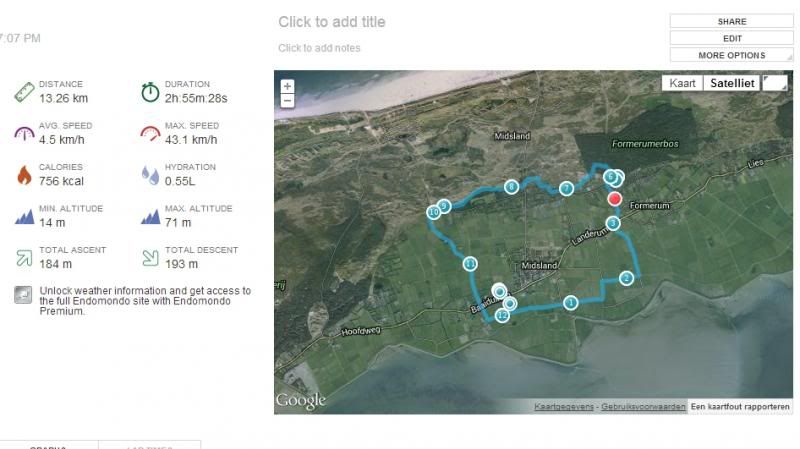Open the Kaartgegevens link
Image resolution: width=800 pixels, height=449 pixels.
pyautogui.click(x=564, y=407)
